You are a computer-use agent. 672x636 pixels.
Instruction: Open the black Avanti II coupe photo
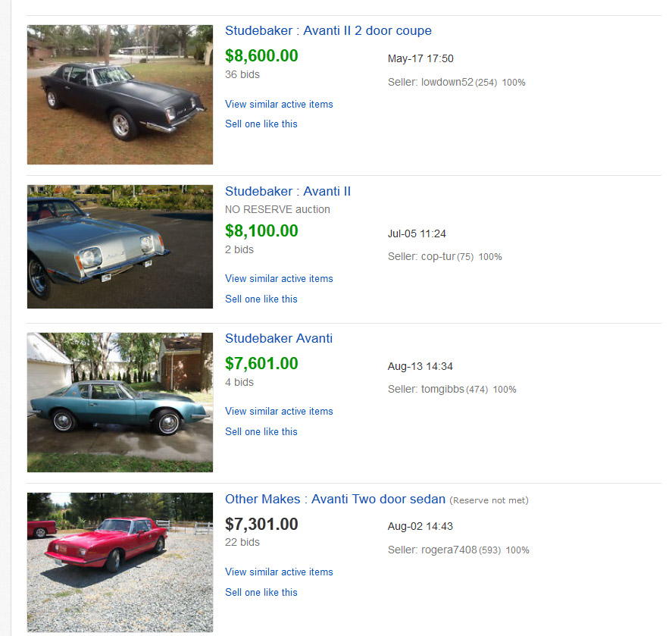[x=120, y=95]
